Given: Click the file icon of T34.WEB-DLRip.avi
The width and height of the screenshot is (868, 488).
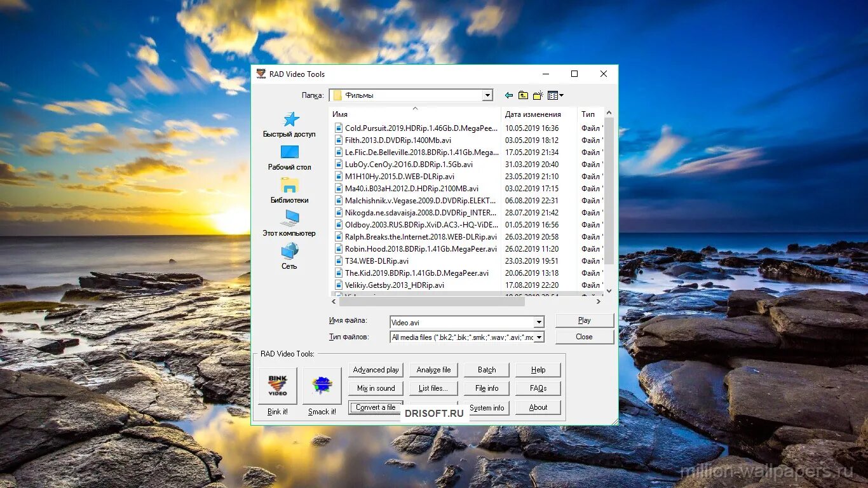Looking at the screenshot, I should (338, 261).
